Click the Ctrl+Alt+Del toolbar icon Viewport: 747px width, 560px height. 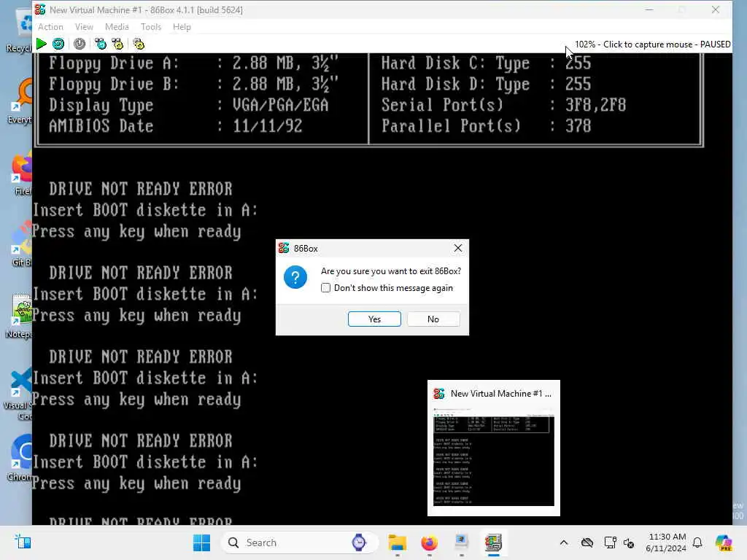101,44
